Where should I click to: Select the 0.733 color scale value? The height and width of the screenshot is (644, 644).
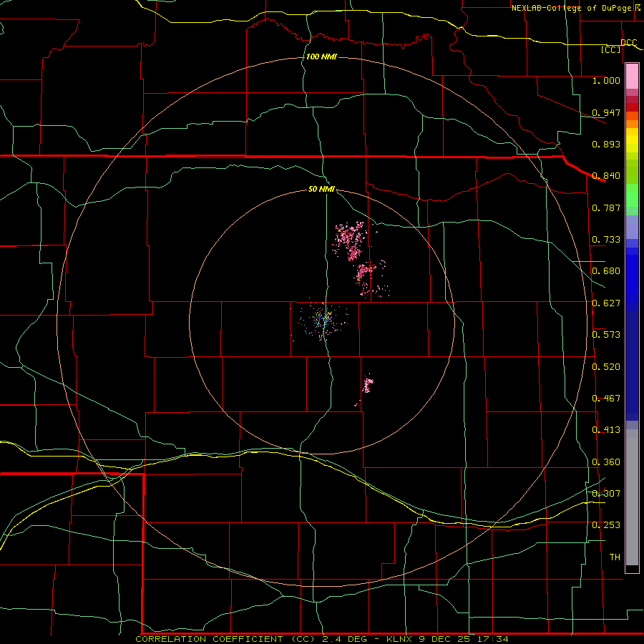point(606,240)
